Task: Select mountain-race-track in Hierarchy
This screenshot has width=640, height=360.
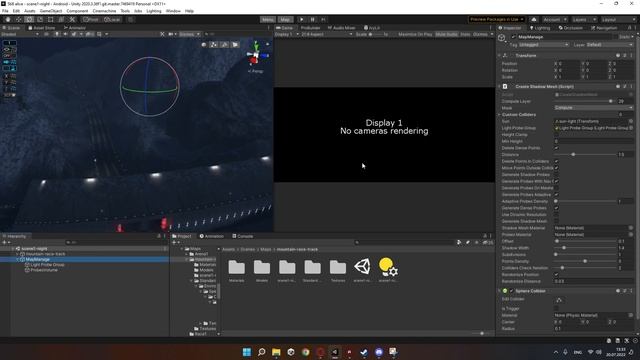Action: click(x=45, y=254)
